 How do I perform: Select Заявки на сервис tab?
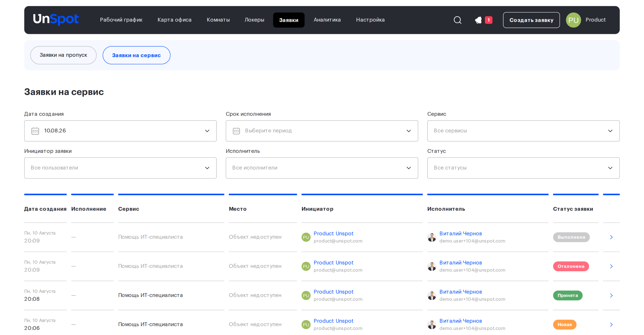tap(136, 55)
